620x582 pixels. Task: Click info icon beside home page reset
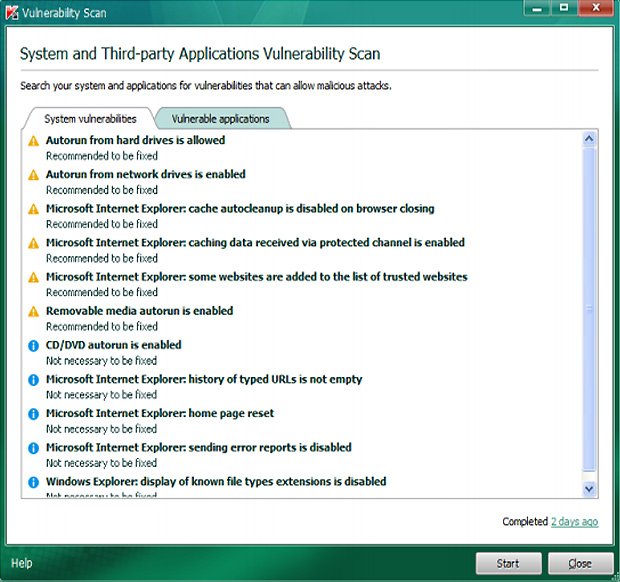coord(33,414)
